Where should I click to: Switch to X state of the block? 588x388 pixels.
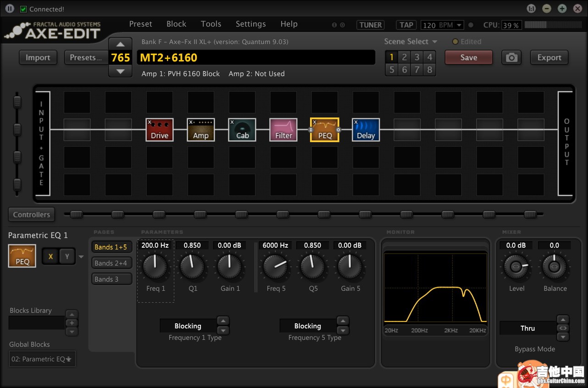pos(50,256)
